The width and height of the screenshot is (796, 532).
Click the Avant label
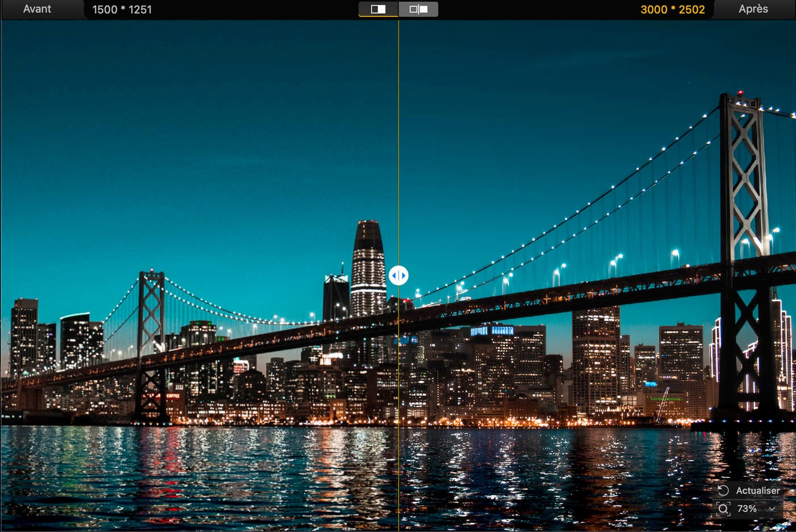(37, 9)
